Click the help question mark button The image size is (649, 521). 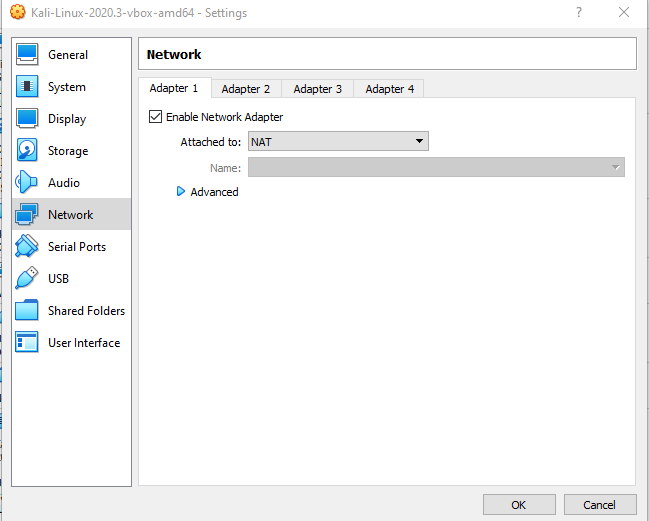pyautogui.click(x=579, y=12)
